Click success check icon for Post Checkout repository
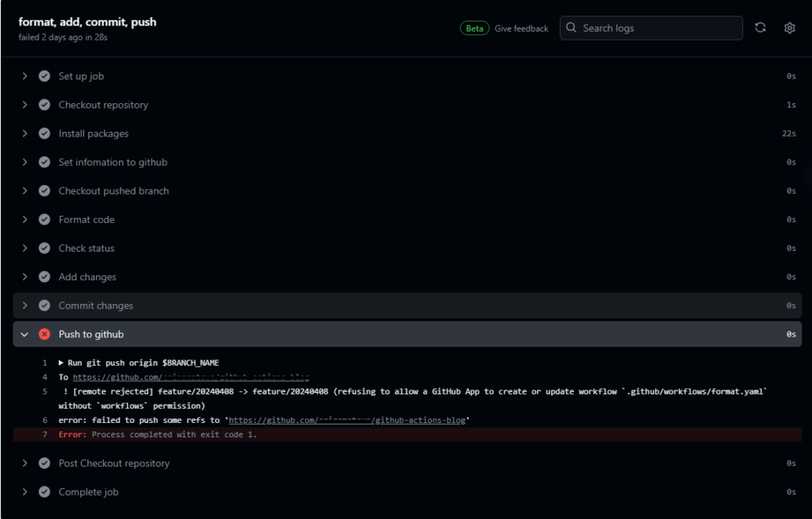This screenshot has width=812, height=519. pos(44,463)
